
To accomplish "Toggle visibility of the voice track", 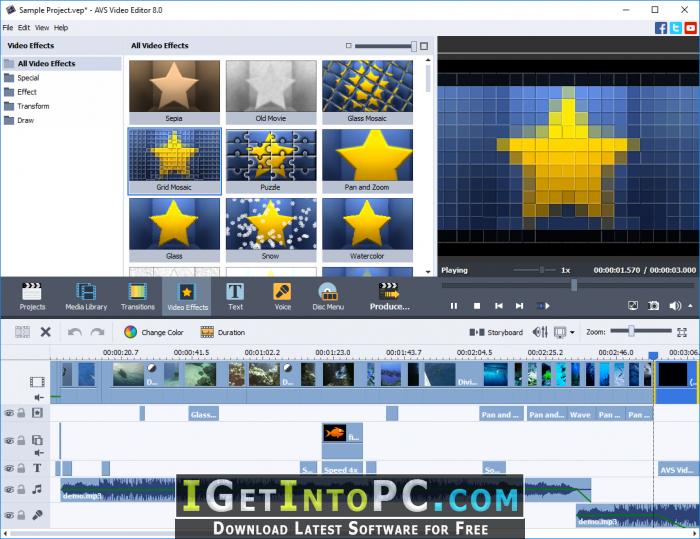I will coord(9,515).
